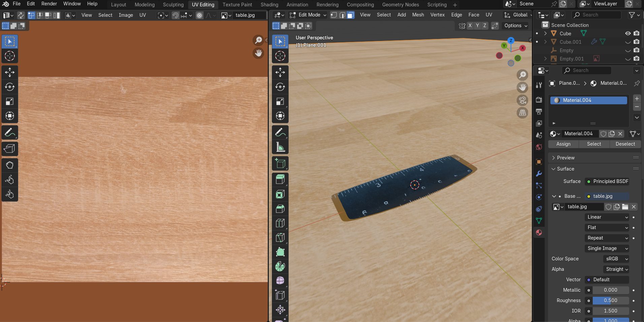The image size is (644, 322).
Task: Select the Measure tool in 3D viewport
Action: [x=280, y=147]
